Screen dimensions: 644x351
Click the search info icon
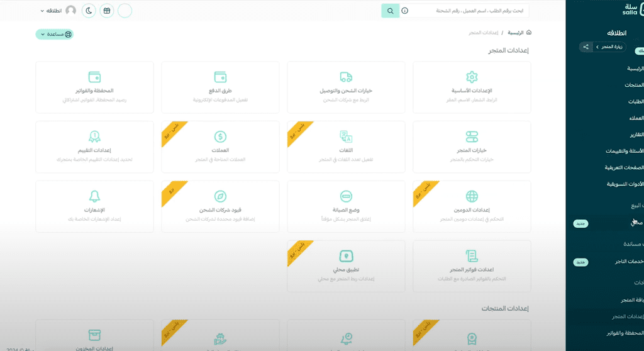coord(405,11)
